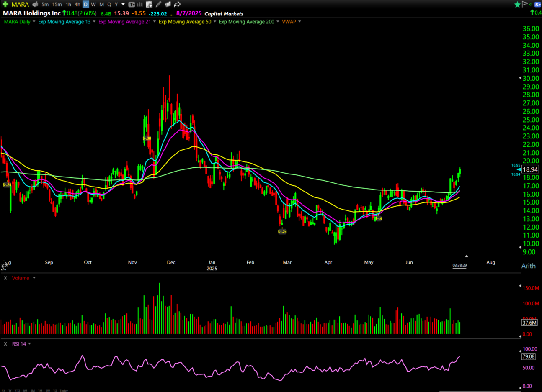Image resolution: width=542 pixels, height=392 pixels.
Task: Click the 30.00 price axis arrow marker
Action: [x=520, y=78]
